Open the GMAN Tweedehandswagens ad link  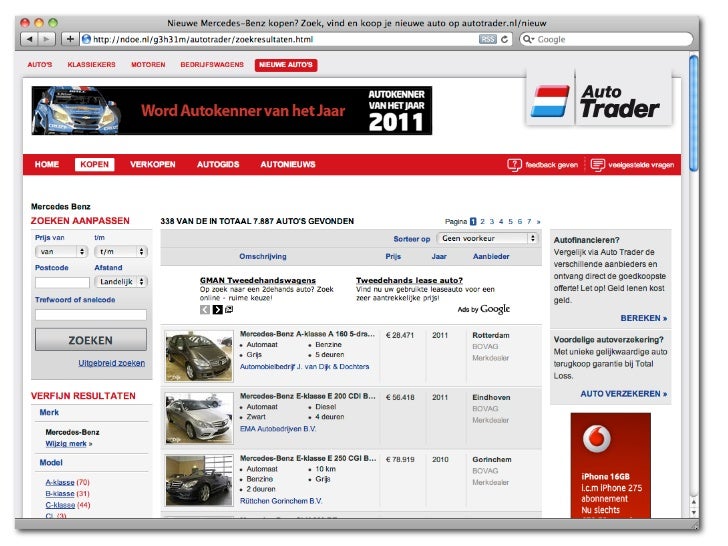pos(258,280)
